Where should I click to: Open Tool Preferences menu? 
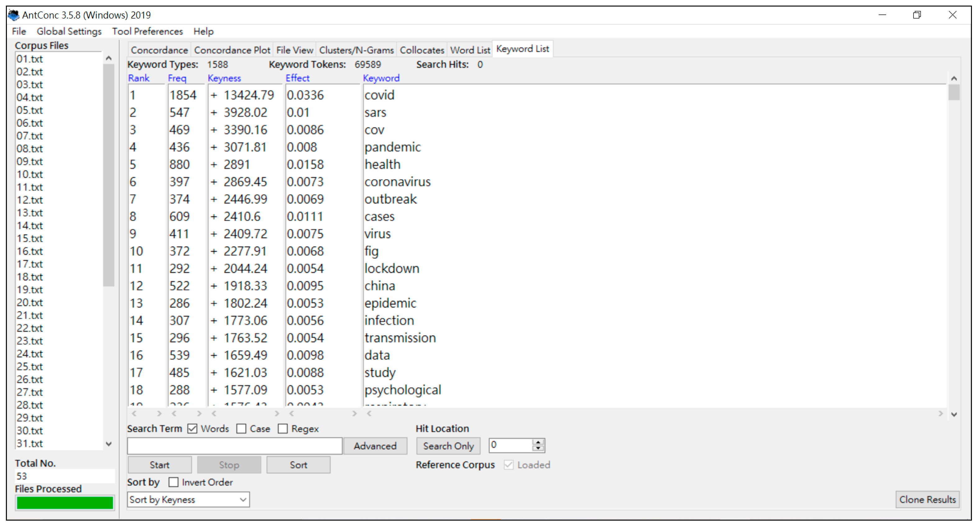click(x=147, y=31)
